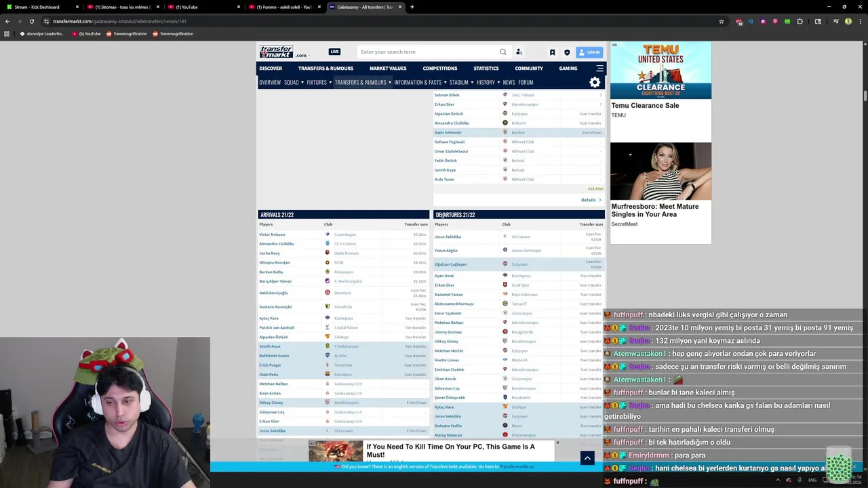Open the Overview club page link
This screenshot has height=488, width=868.
(x=270, y=82)
